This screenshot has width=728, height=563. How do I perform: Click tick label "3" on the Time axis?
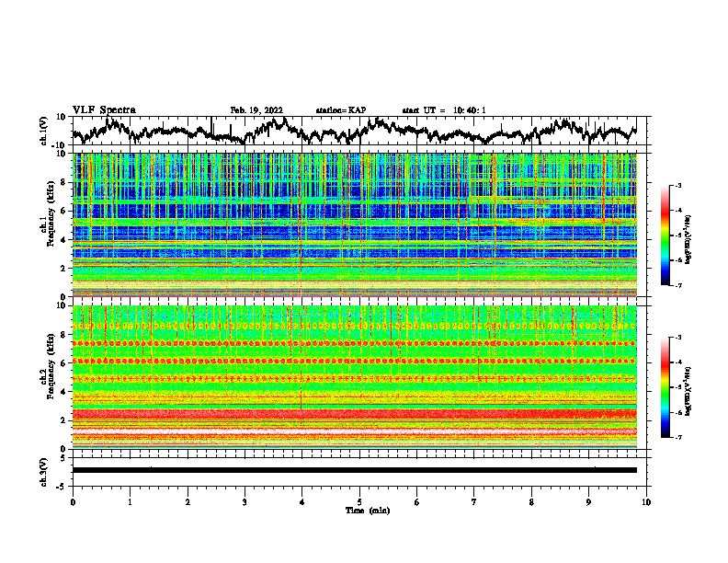point(245,502)
